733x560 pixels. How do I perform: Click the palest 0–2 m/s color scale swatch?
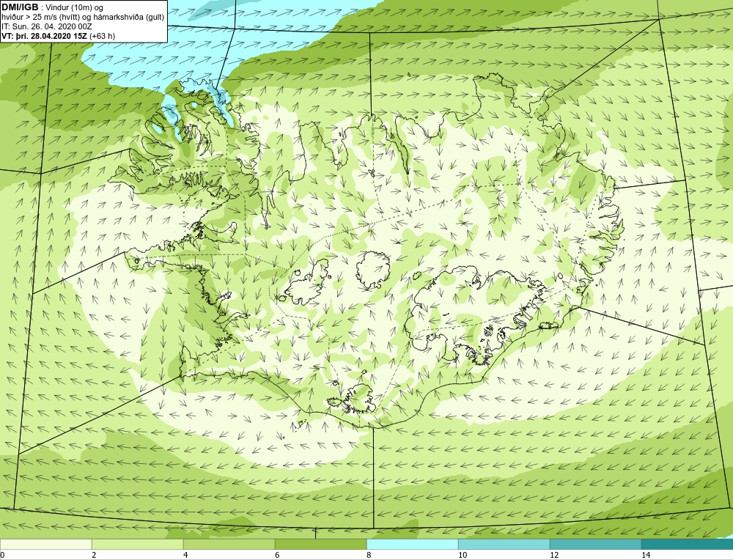tap(45, 545)
